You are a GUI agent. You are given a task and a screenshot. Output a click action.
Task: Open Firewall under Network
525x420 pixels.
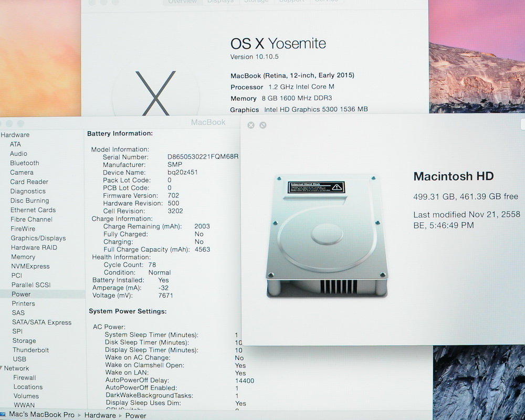25,377
